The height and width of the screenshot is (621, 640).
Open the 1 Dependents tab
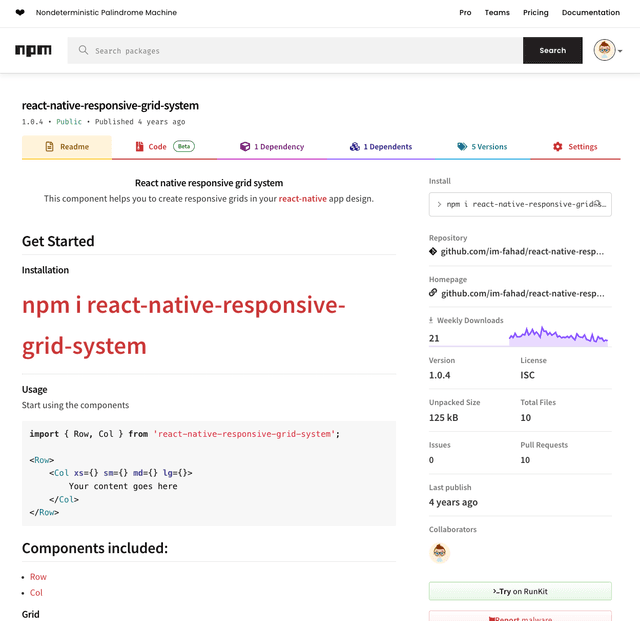[381, 147]
